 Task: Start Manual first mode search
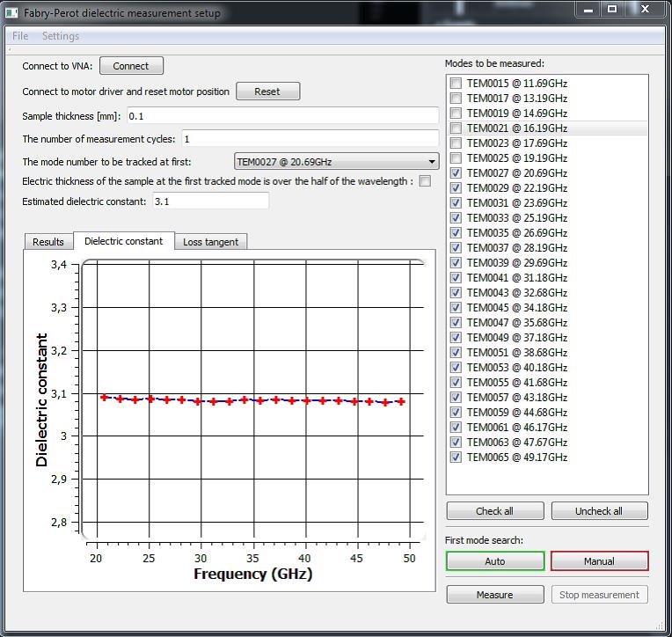tap(599, 561)
